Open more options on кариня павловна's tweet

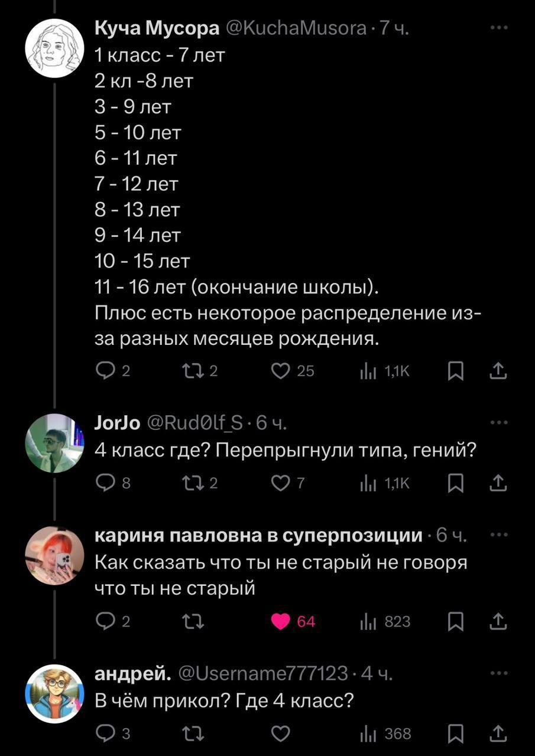tap(499, 535)
